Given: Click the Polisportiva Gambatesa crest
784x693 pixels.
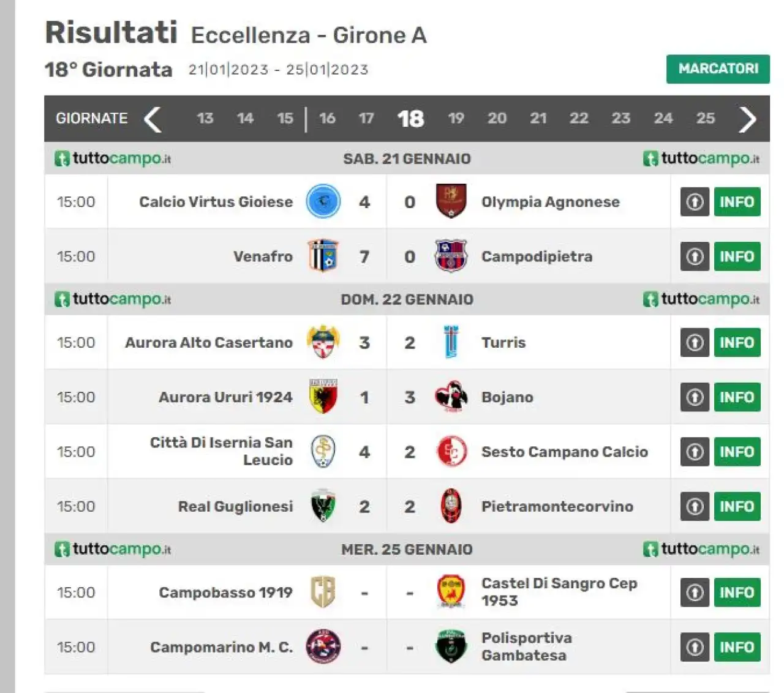Looking at the screenshot, I should 451,646.
